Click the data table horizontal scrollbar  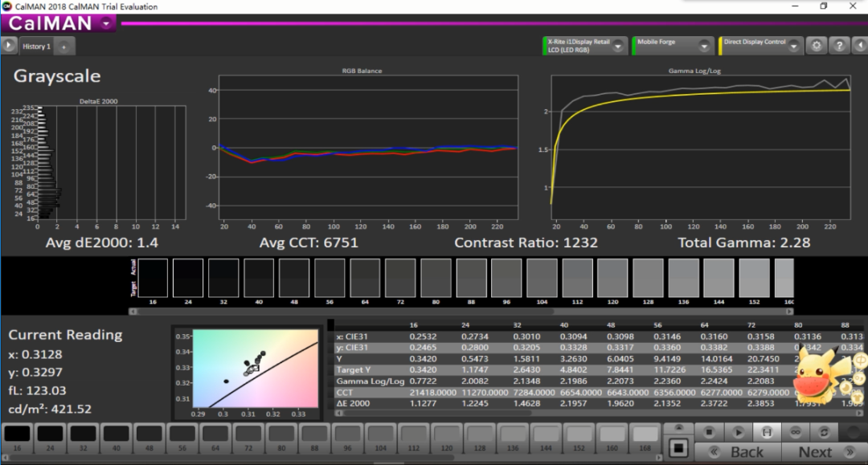click(x=600, y=413)
